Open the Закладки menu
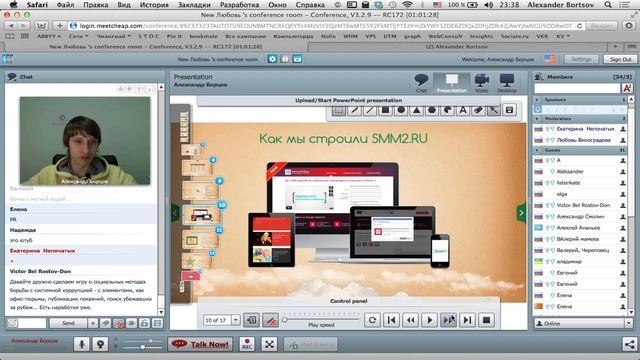This screenshot has height=360, width=640. pyautogui.click(x=194, y=5)
